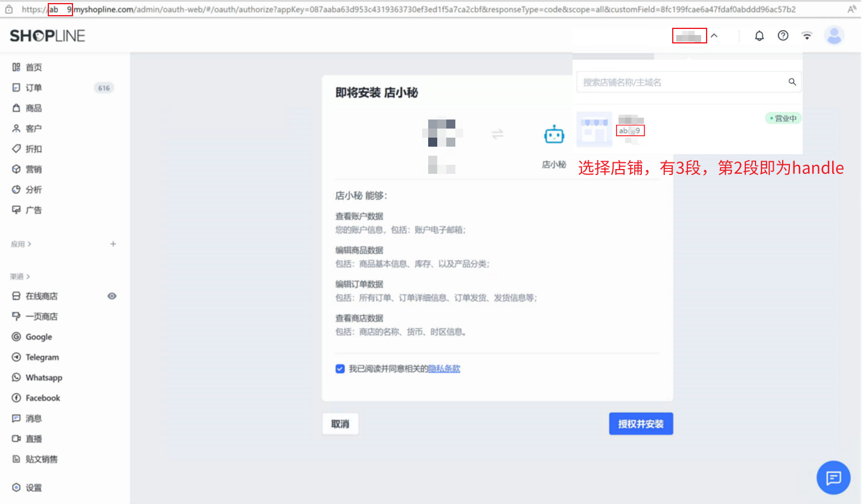The width and height of the screenshot is (863, 504).
Task: Click the products bag icon beside 商品
Action: 16,108
